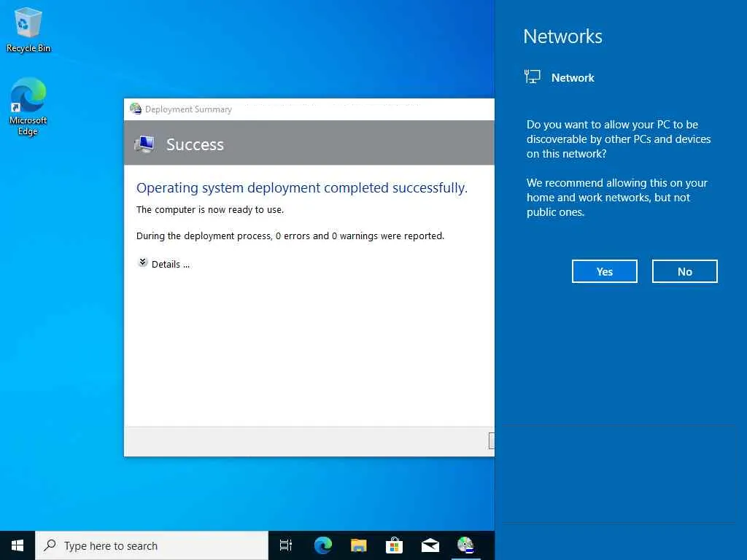Image resolution: width=747 pixels, height=560 pixels.
Task: Click No to decline network discoverability
Action: pyautogui.click(x=684, y=271)
